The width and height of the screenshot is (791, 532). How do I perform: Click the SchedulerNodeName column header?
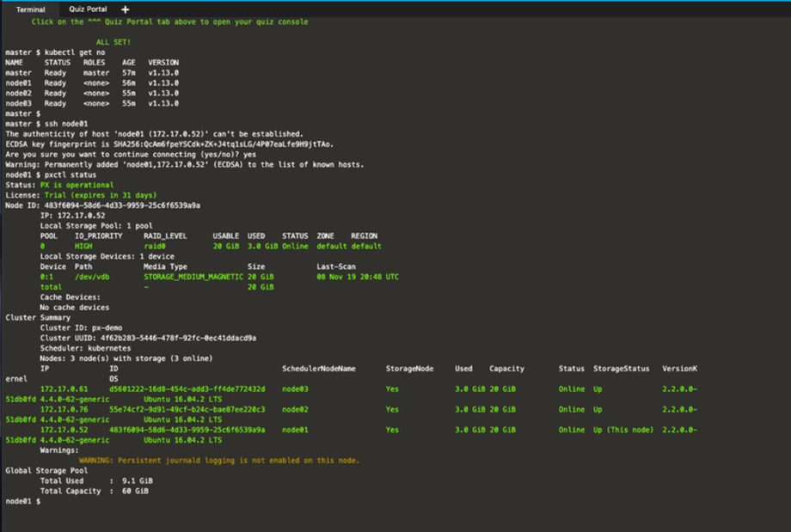pyautogui.click(x=319, y=369)
